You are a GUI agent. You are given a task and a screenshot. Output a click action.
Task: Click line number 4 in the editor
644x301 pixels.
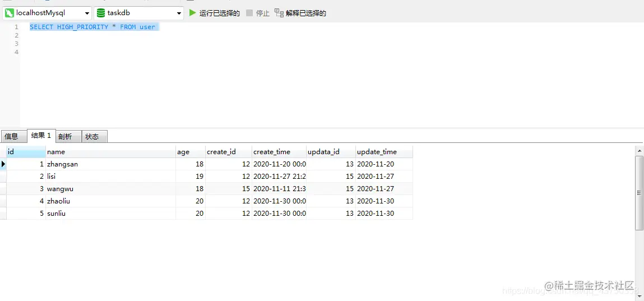point(16,52)
